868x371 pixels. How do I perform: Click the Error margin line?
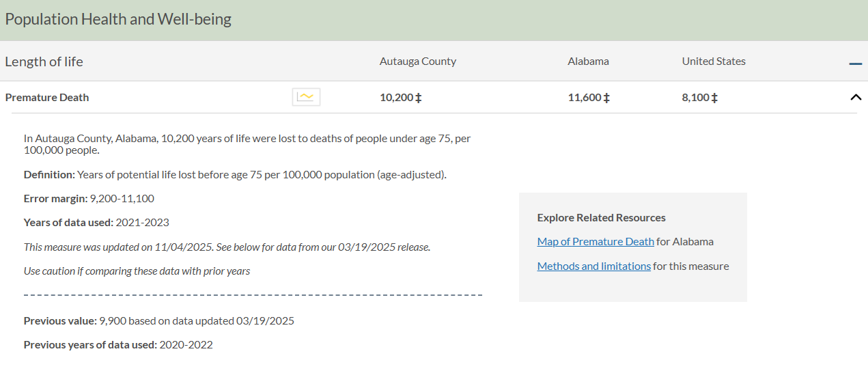89,199
